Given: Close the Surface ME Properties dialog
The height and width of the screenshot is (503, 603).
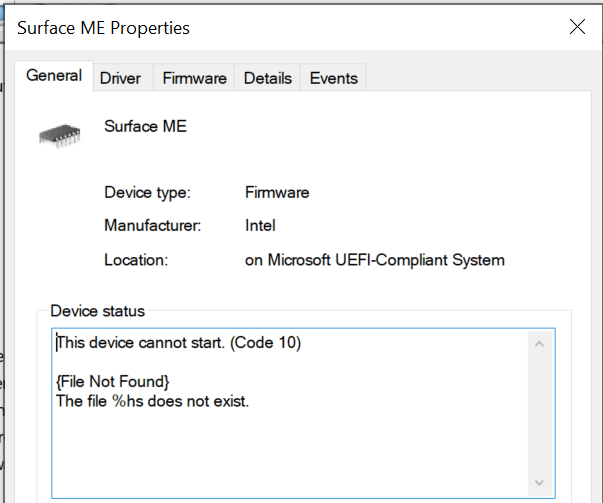Looking at the screenshot, I should pos(577,27).
